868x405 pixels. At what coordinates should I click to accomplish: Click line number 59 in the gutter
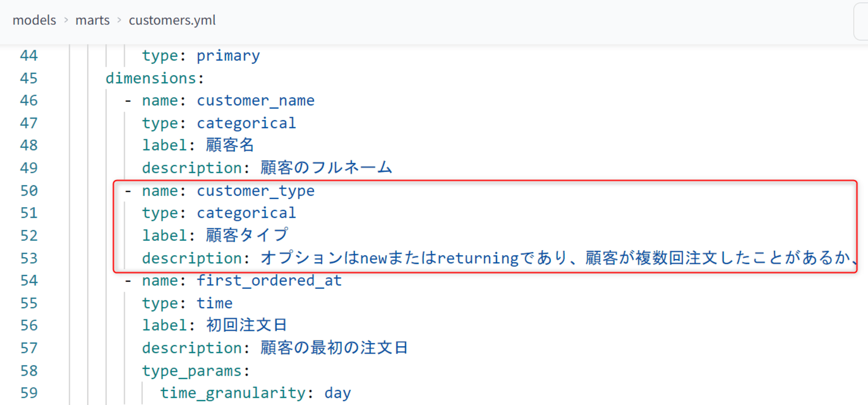click(x=29, y=393)
